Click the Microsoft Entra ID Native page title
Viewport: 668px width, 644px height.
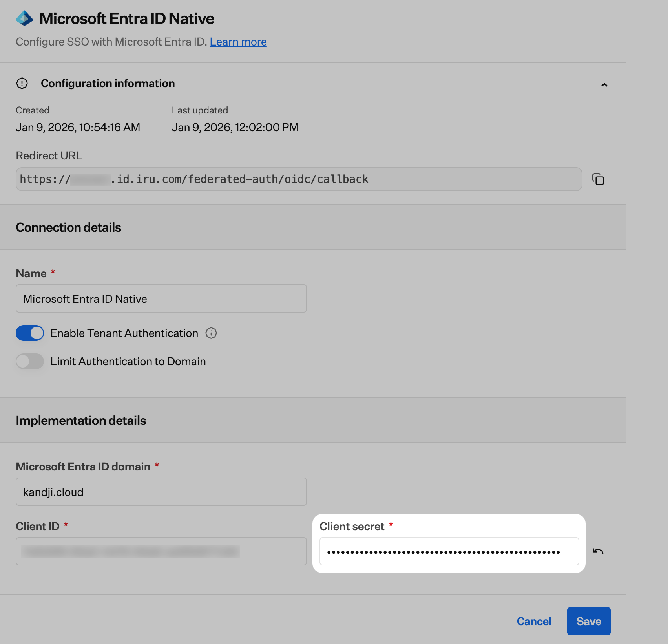point(127,18)
